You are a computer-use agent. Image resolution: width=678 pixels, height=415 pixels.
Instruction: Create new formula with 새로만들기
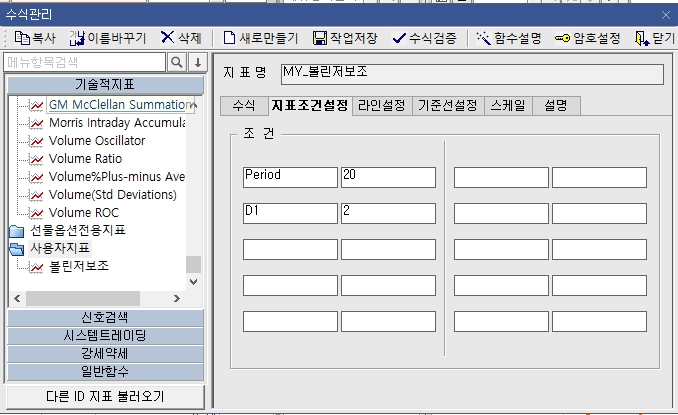(230, 38)
